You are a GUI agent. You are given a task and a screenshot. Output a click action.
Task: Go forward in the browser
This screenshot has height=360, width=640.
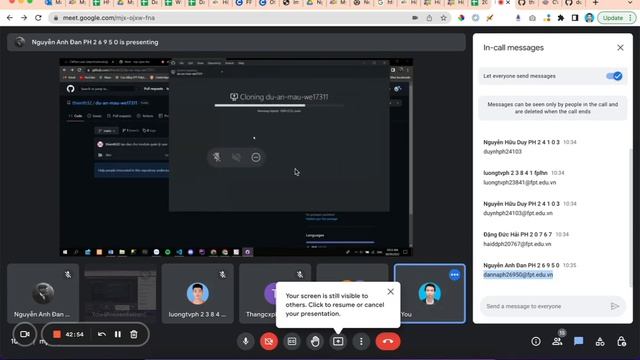click(x=24, y=18)
